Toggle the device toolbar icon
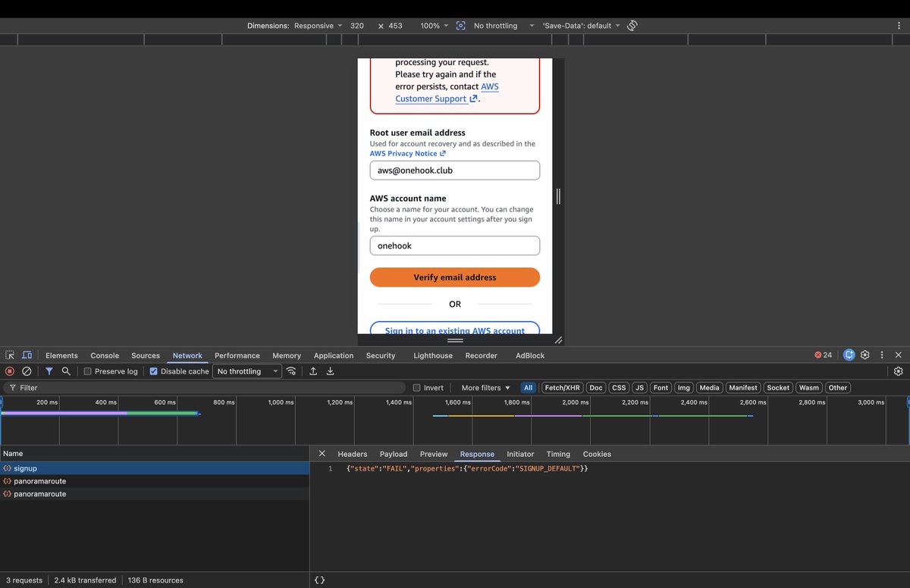The width and height of the screenshot is (910, 588). coord(27,355)
